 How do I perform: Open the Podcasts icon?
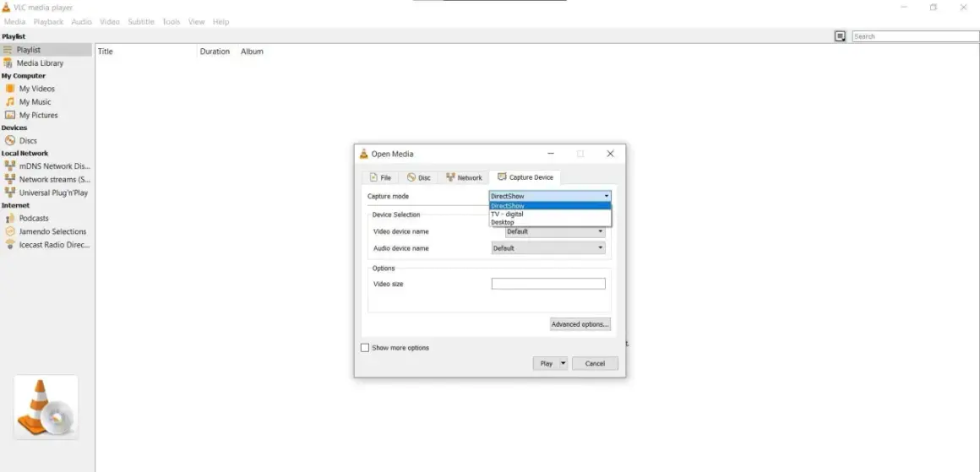click(x=10, y=218)
